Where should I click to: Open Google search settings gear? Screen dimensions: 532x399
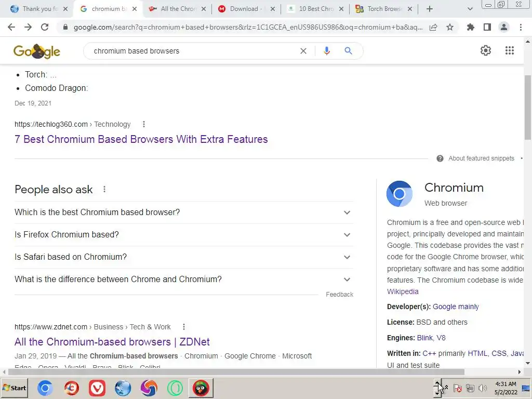click(x=486, y=50)
